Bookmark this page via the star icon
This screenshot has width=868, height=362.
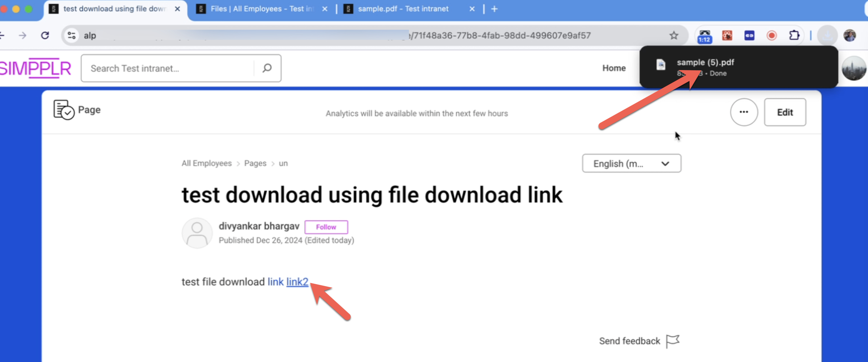pos(674,35)
